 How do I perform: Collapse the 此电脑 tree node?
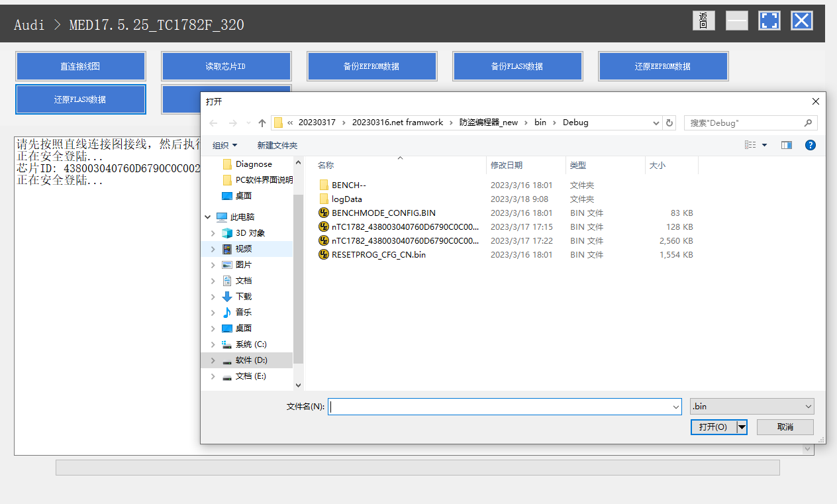click(208, 217)
